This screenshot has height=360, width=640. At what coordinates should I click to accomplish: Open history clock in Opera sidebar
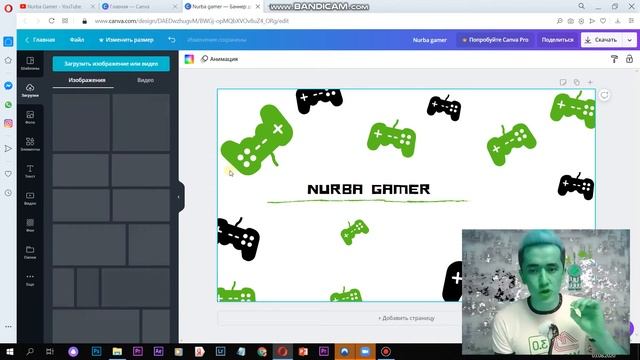click(8, 193)
